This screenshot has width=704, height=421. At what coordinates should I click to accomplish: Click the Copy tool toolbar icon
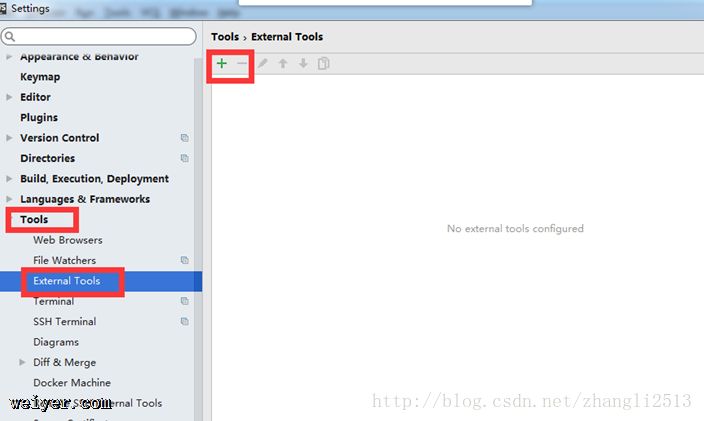click(x=323, y=63)
